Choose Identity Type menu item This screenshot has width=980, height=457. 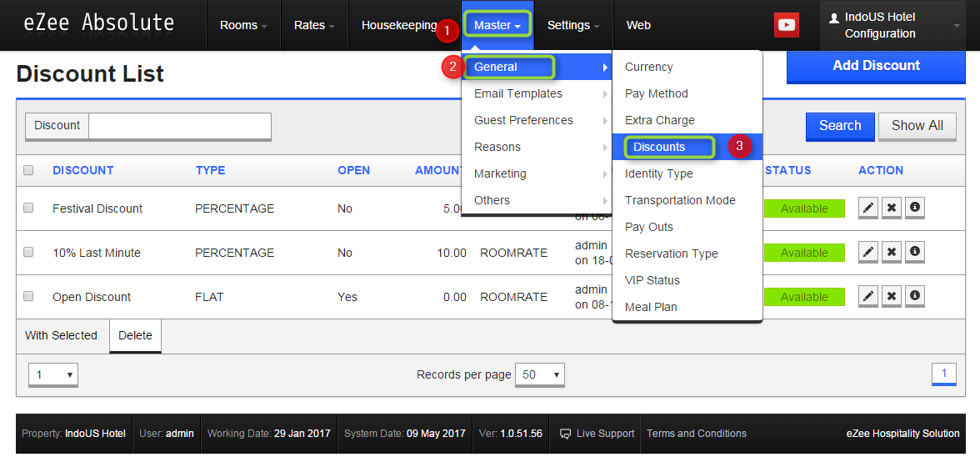point(687,173)
